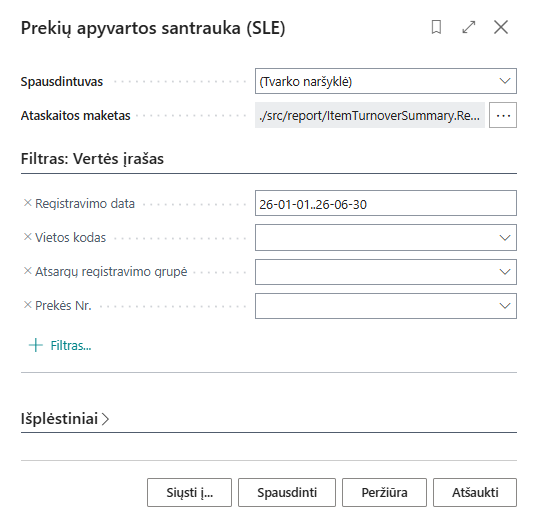Click the Registravimo data input field
The image size is (538, 528).
pyautogui.click(x=386, y=203)
